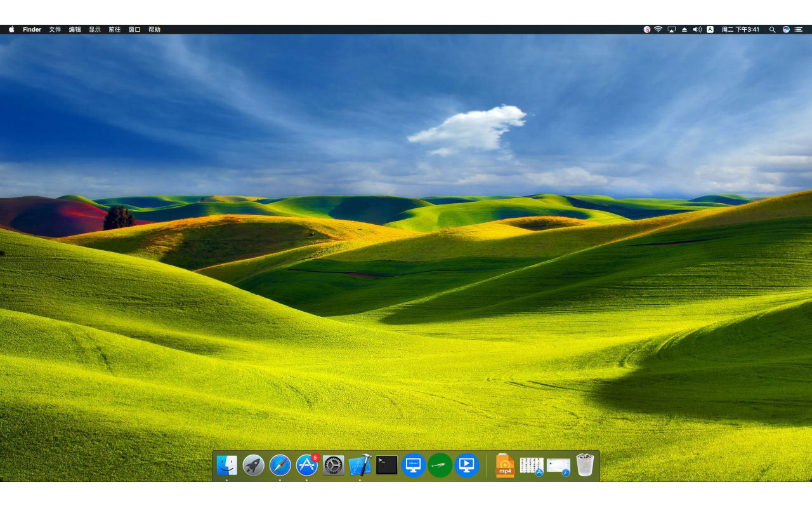This screenshot has width=812, height=508.
Task: Open the Apple menu
Action: pyautogui.click(x=11, y=29)
